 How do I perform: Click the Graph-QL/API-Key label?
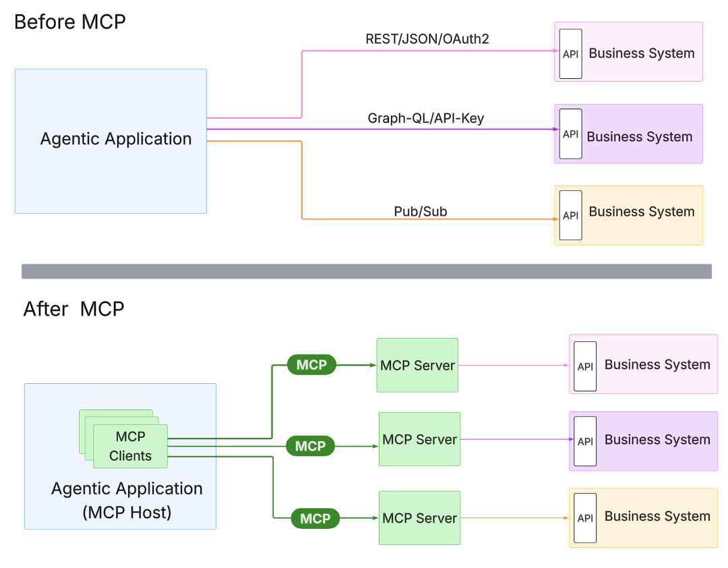[426, 117]
